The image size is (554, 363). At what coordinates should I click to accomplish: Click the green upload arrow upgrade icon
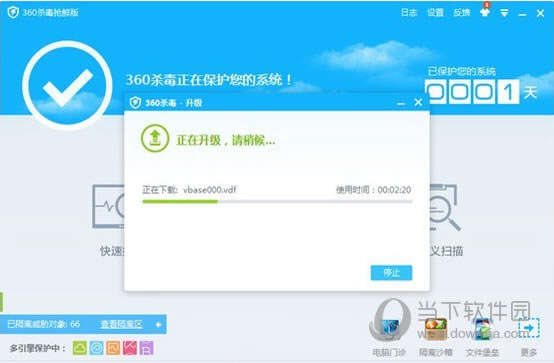point(155,138)
